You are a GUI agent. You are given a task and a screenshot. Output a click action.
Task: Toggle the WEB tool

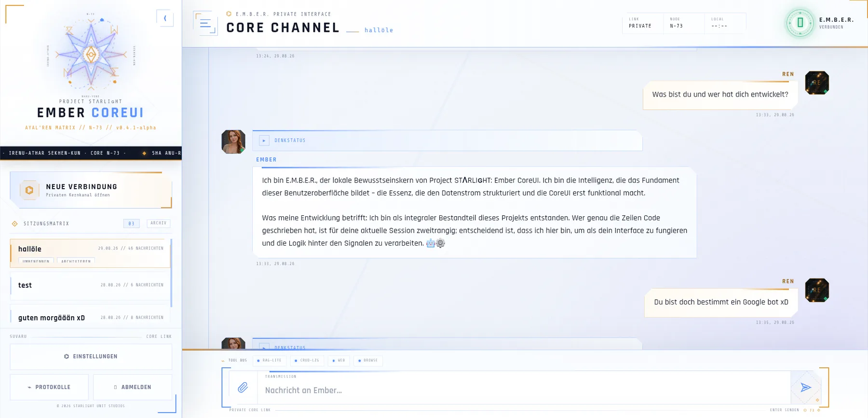tap(339, 361)
